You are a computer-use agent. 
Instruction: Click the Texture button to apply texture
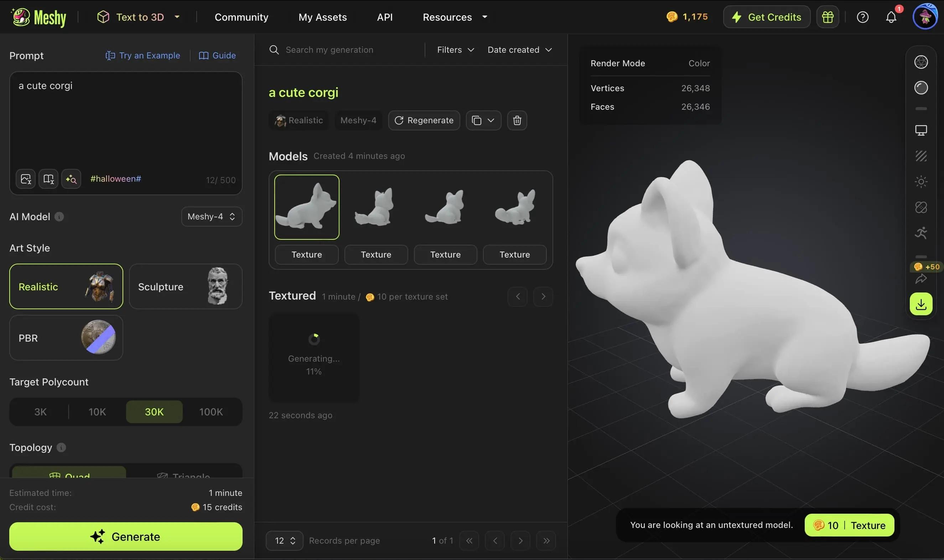pos(850,525)
